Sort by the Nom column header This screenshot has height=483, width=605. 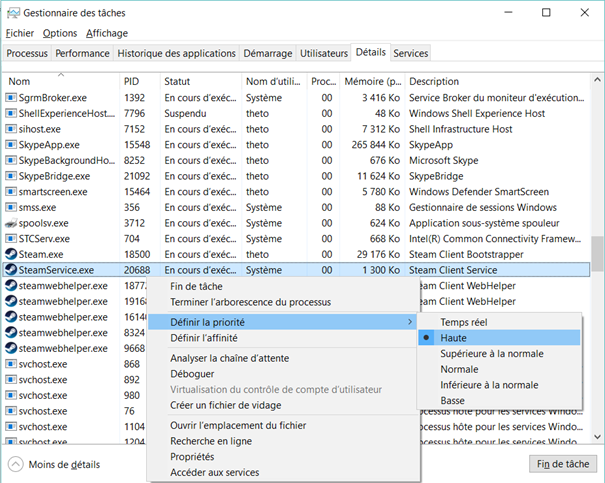click(62, 81)
